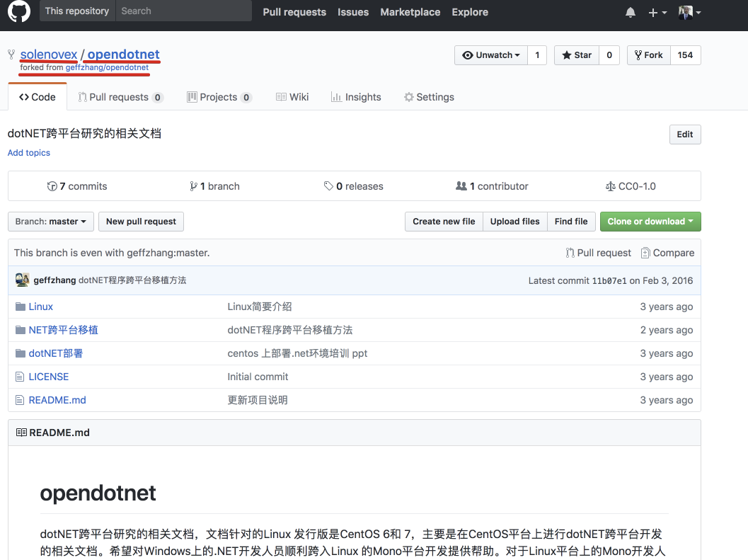Open the LICENSE file
Image resolution: width=748 pixels, height=560 pixels.
point(49,377)
